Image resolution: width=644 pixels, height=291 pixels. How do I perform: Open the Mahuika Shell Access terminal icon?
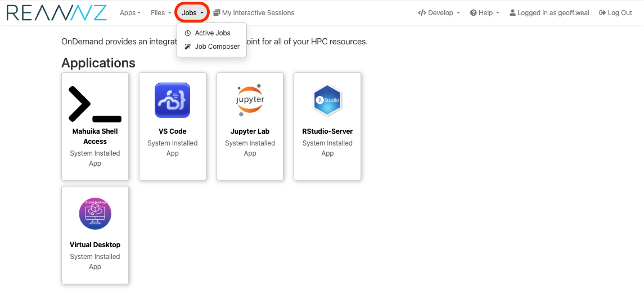[95, 104]
